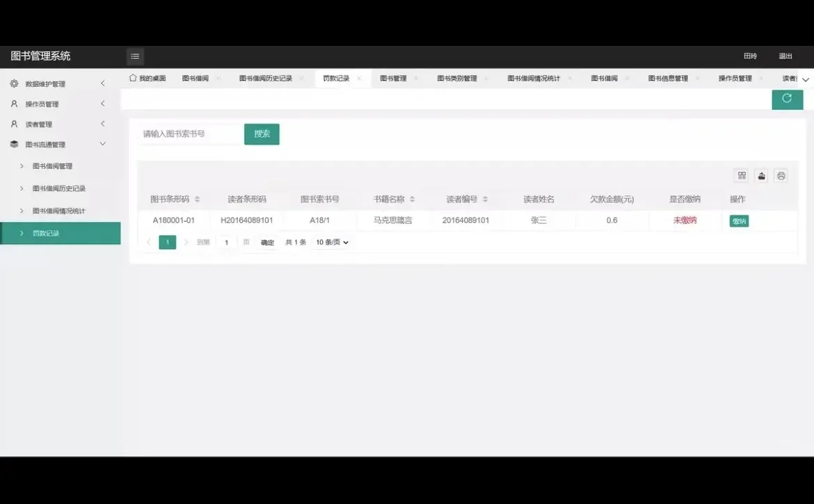Click the overflow chevron at tab bar's right end
Screen dimensions: 814x504
click(806, 78)
